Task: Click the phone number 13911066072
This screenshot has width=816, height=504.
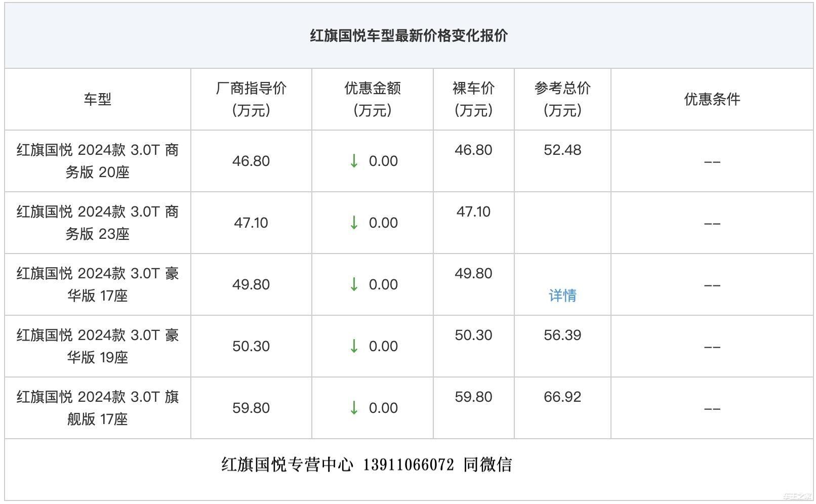Action: click(409, 465)
